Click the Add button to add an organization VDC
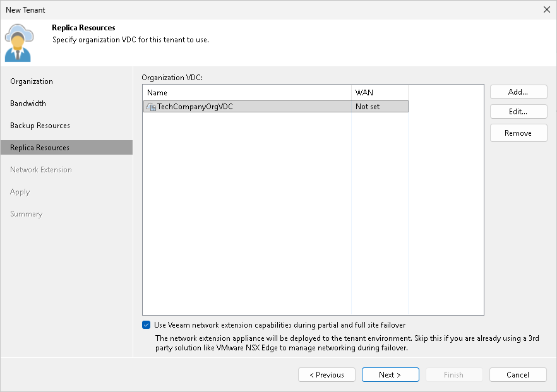Screen dimensions: 557x392 (518, 92)
